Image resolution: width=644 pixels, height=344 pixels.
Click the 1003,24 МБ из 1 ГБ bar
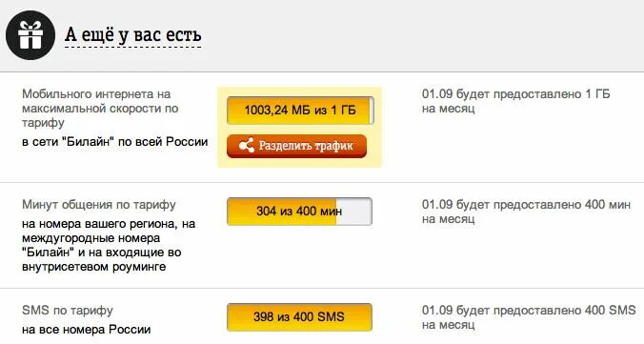[x=300, y=111]
